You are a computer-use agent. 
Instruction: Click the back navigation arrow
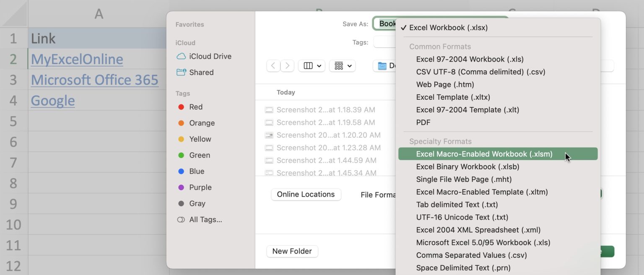(x=273, y=65)
